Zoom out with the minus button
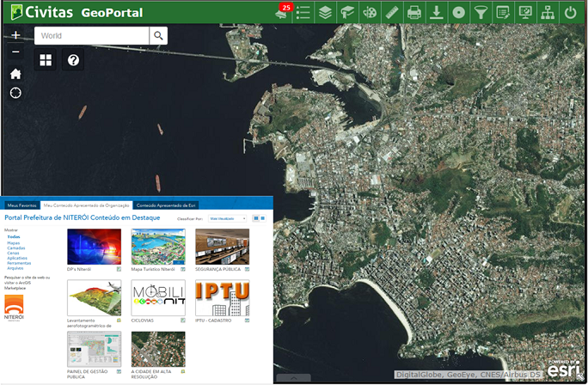Image resolution: width=588 pixels, height=385 pixels. pyautogui.click(x=15, y=52)
